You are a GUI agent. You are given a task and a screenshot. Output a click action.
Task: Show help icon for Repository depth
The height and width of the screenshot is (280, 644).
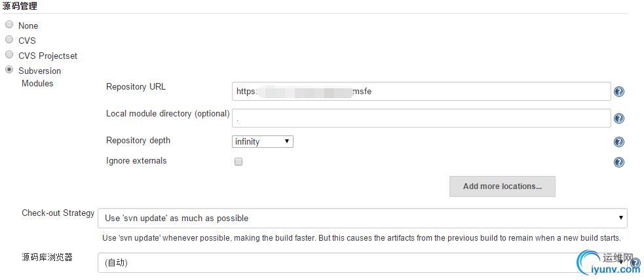619,142
